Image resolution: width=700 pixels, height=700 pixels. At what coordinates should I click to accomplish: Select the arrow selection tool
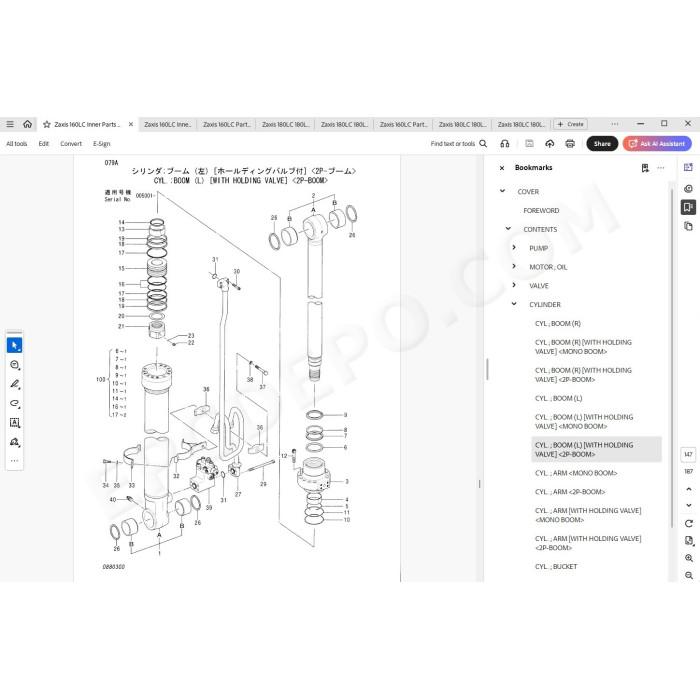coord(14,346)
